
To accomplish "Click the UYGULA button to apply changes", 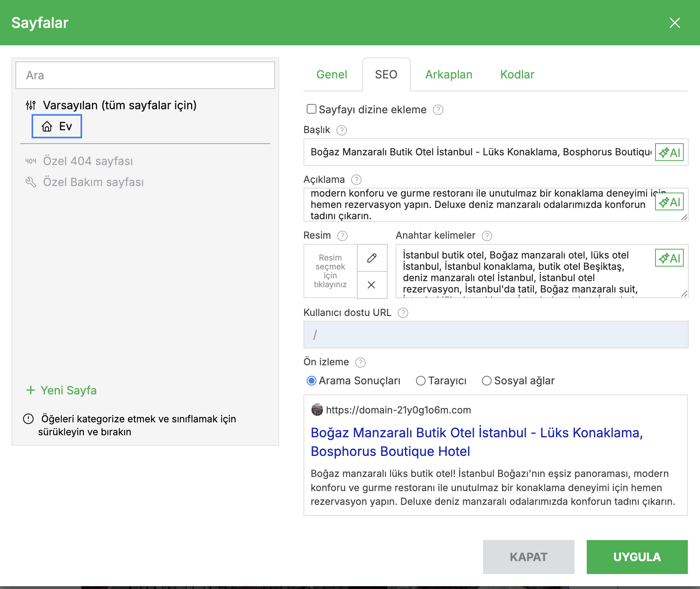I will (637, 557).
